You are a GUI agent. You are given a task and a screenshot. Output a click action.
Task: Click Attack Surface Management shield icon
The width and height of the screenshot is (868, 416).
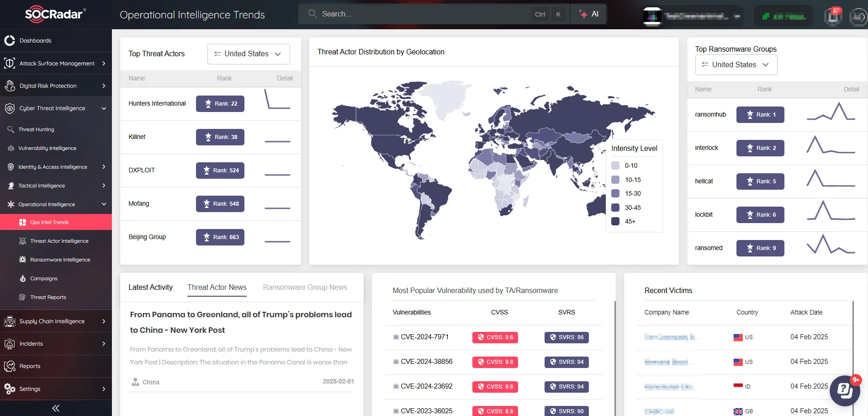(10, 63)
